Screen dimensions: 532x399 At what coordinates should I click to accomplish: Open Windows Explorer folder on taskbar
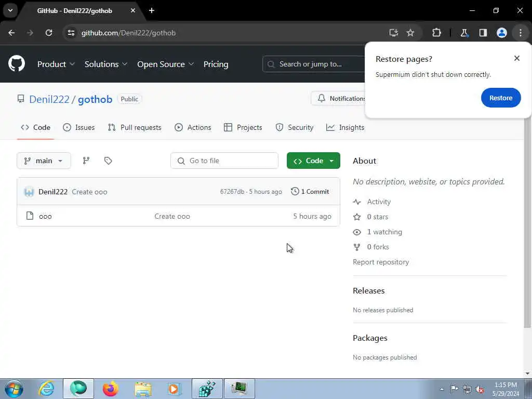pos(143,389)
